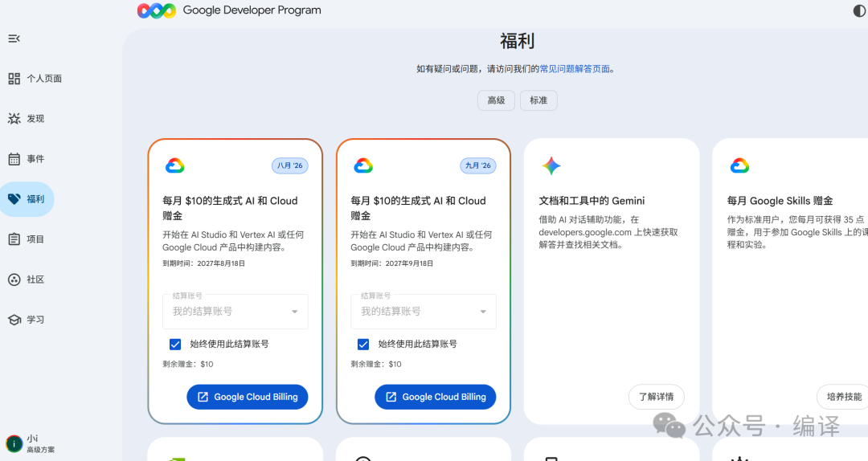Open 学习 in the sidebar
This screenshot has width=868, height=461.
(x=26, y=320)
